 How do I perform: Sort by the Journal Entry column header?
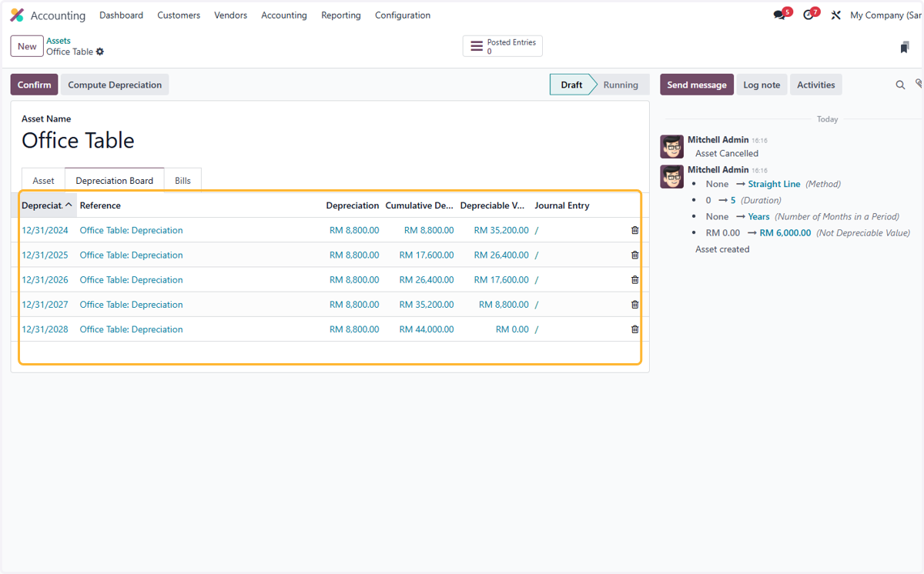[x=562, y=205]
